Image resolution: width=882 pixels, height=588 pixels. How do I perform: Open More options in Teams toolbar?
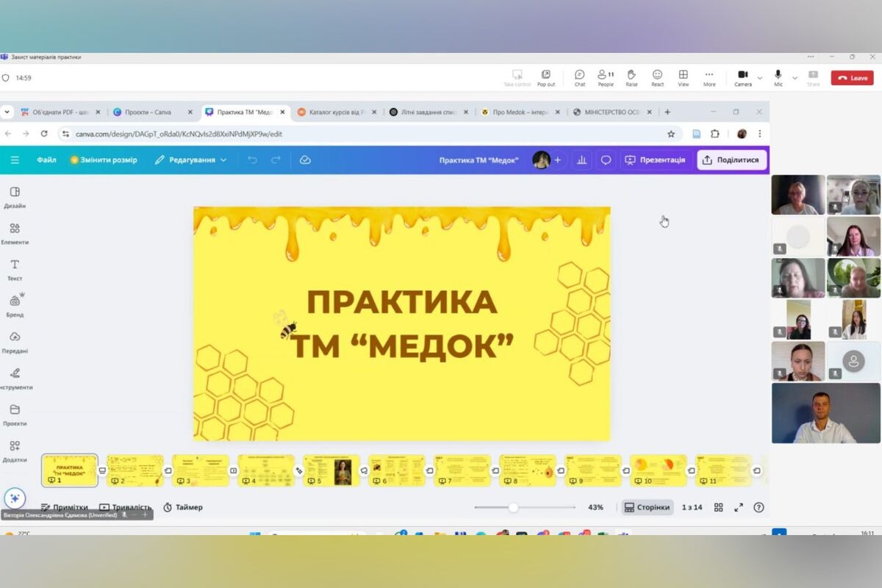pyautogui.click(x=709, y=77)
